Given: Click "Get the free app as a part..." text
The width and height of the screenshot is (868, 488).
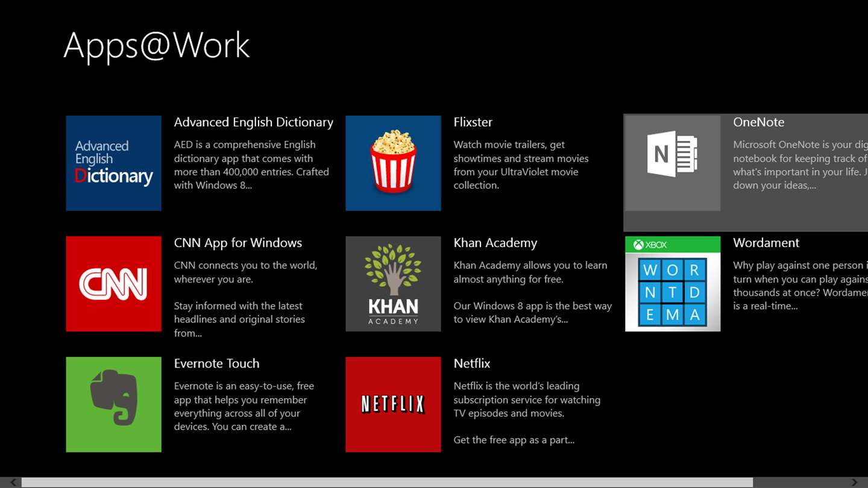Looking at the screenshot, I should click(514, 440).
